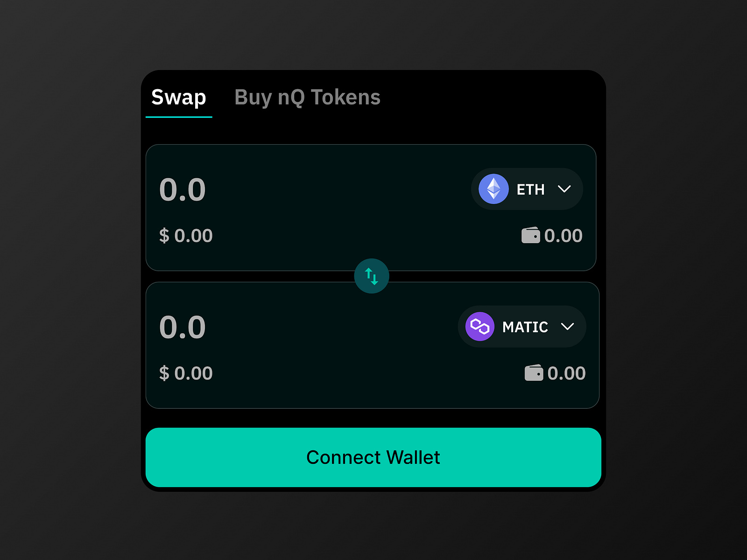Click the $0.00 value under the ETH amount
The image size is (747, 560).
click(185, 235)
